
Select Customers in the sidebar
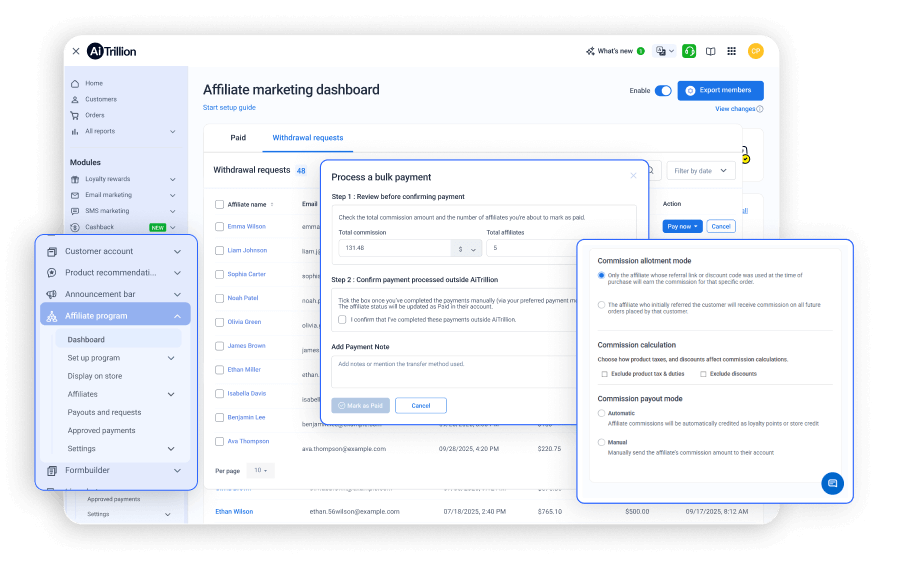tap(102, 99)
